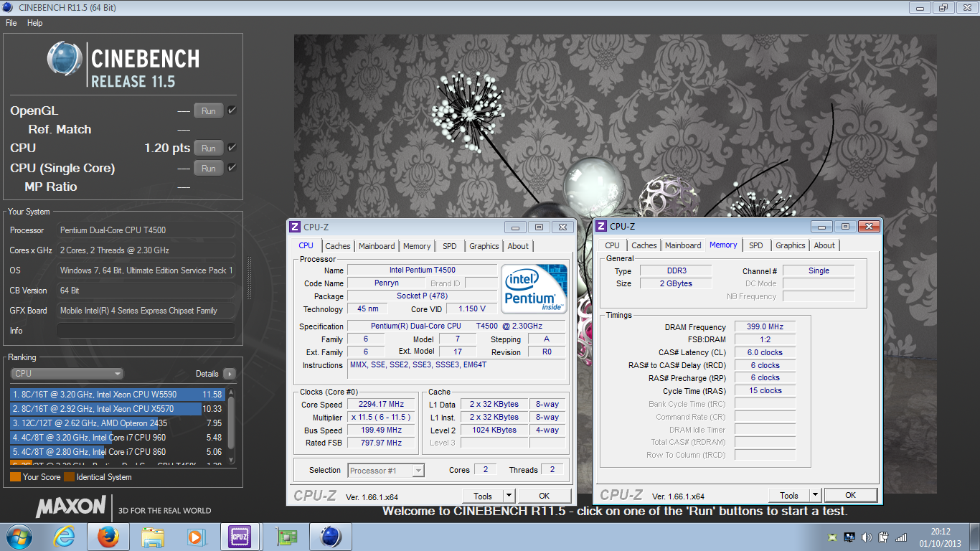
Task: Open the display monitor tray icon
Action: coord(849,537)
